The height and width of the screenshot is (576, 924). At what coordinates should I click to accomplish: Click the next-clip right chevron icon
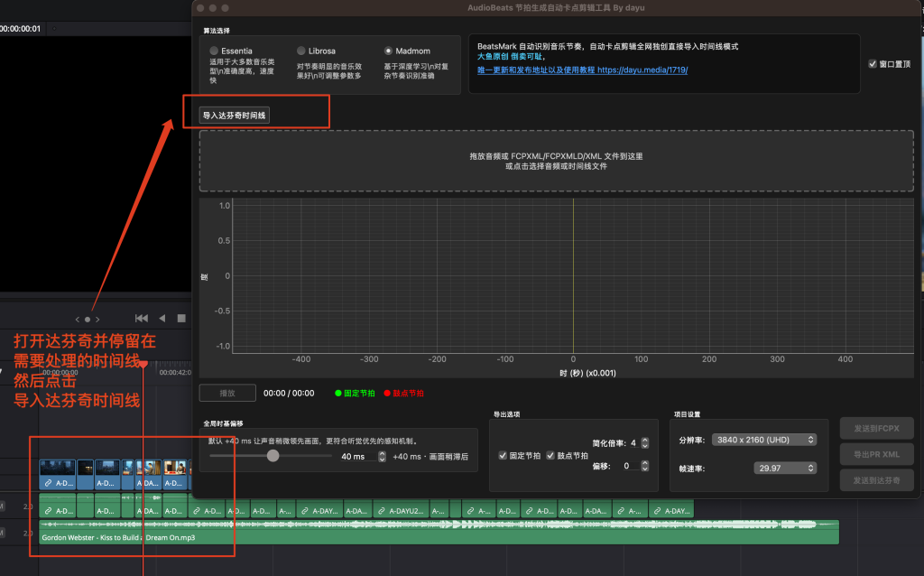click(x=97, y=319)
